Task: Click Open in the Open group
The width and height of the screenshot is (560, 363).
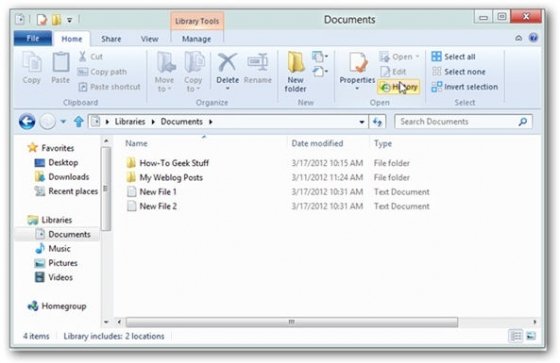Action: [399, 57]
